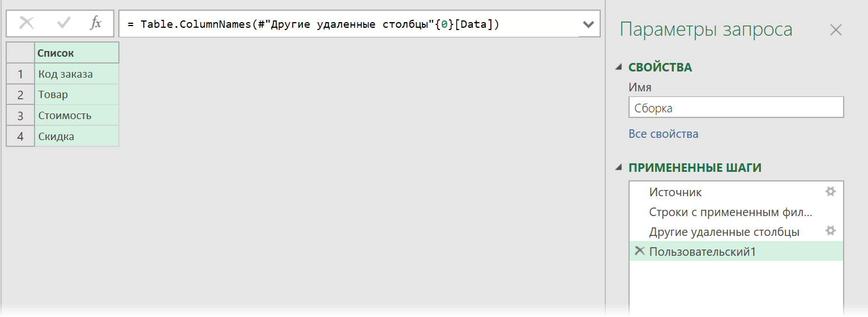Select the Скидка cell
868x317 pixels.
pyautogui.click(x=77, y=136)
